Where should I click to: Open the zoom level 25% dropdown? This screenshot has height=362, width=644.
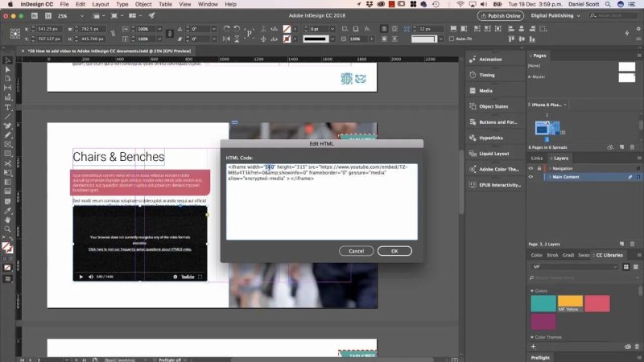pos(82,16)
